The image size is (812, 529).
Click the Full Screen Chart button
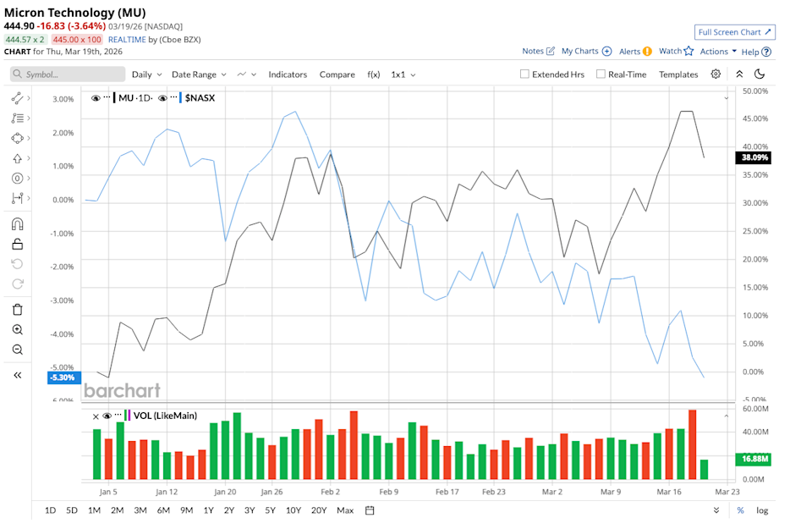pos(734,32)
